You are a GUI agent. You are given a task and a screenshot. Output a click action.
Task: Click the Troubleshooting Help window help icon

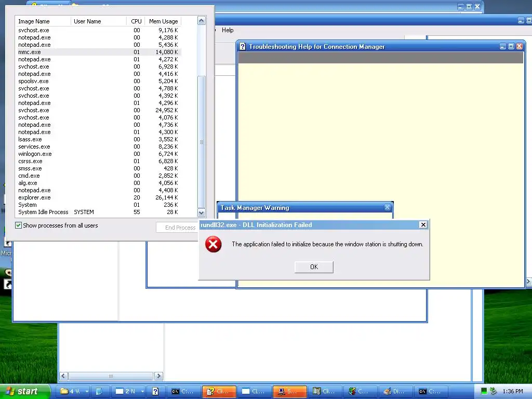[x=242, y=46]
